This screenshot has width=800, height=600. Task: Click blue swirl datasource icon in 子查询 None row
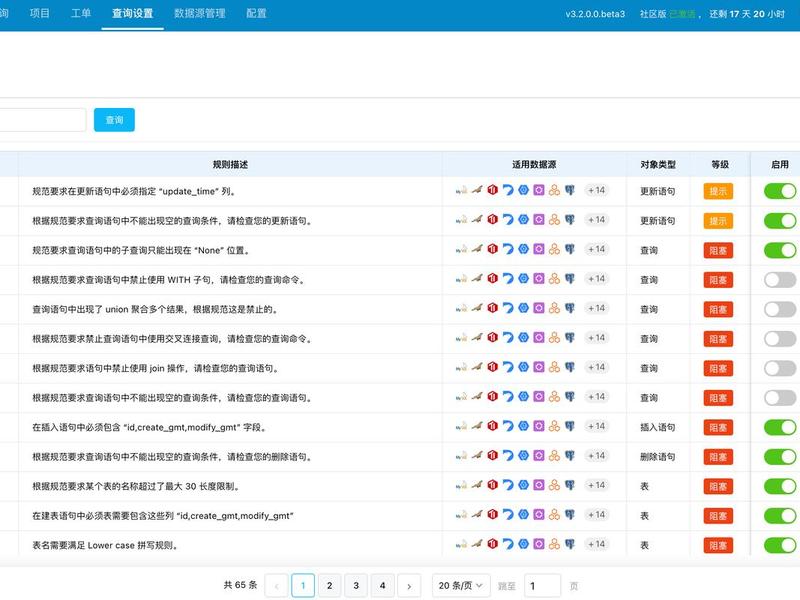tap(508, 249)
